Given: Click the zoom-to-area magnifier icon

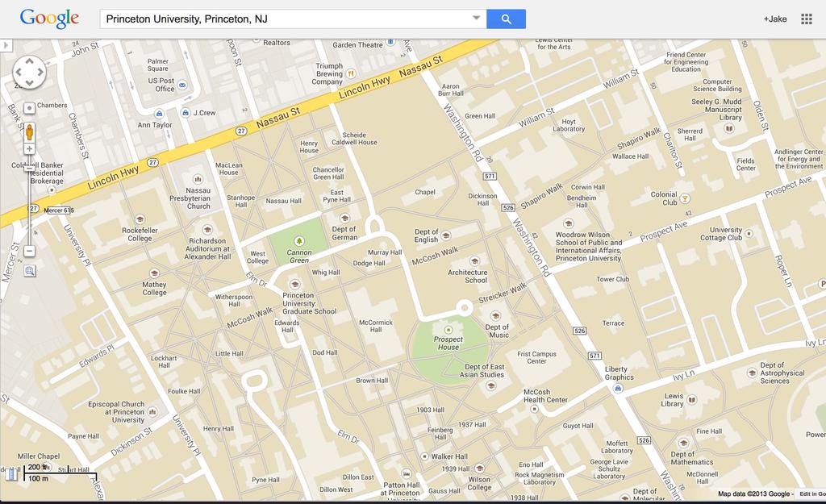Looking at the screenshot, I should tap(29, 271).
